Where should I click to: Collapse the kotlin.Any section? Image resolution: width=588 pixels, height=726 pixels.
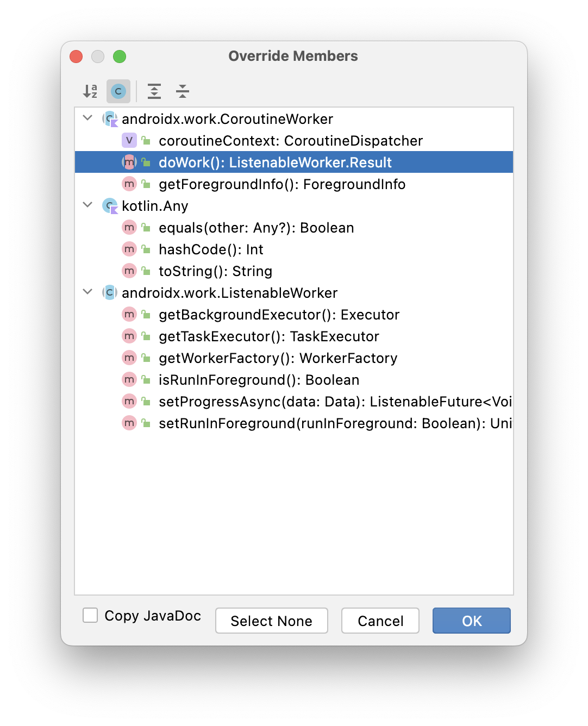pyautogui.click(x=87, y=205)
